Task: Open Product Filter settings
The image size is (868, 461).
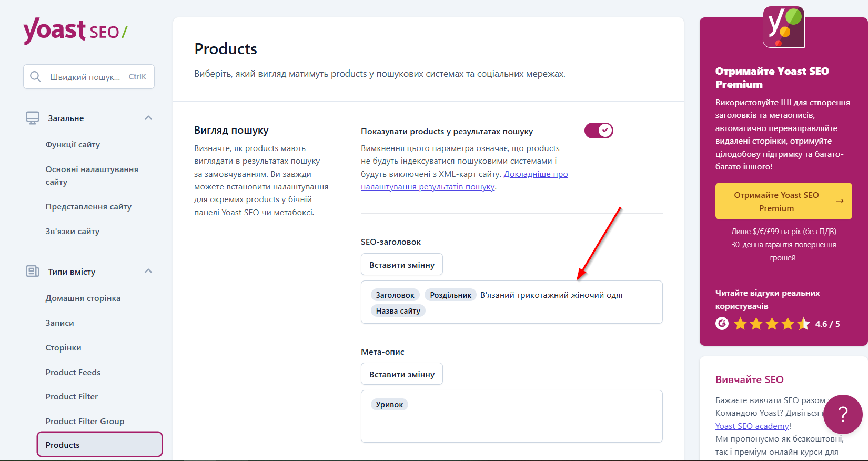Action: pyautogui.click(x=72, y=397)
